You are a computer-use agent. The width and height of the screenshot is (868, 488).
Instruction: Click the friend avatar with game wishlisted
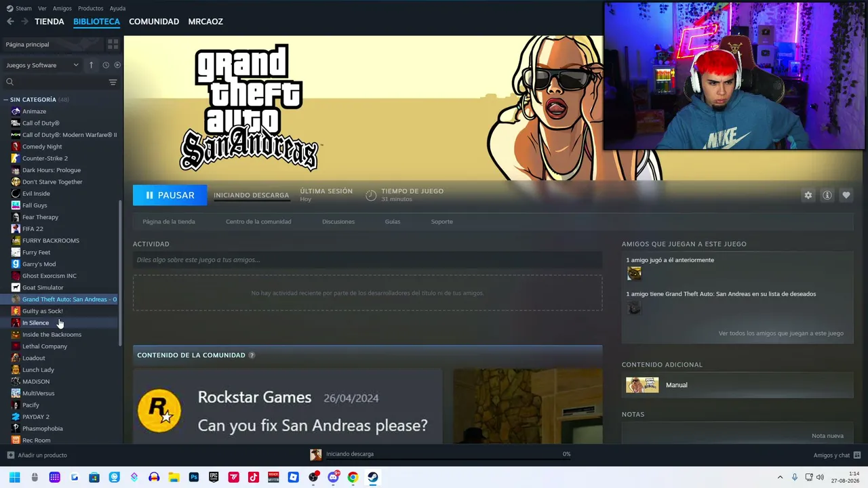pyautogui.click(x=634, y=307)
